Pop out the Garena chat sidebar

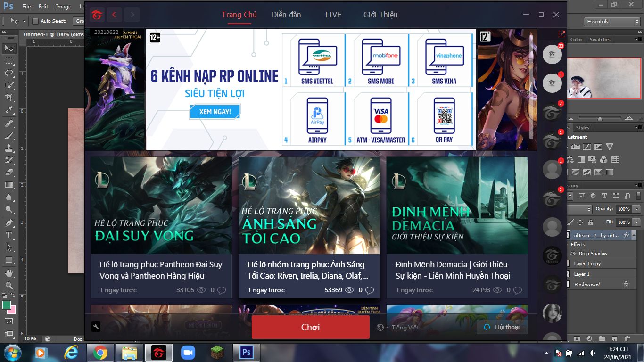pos(561,34)
